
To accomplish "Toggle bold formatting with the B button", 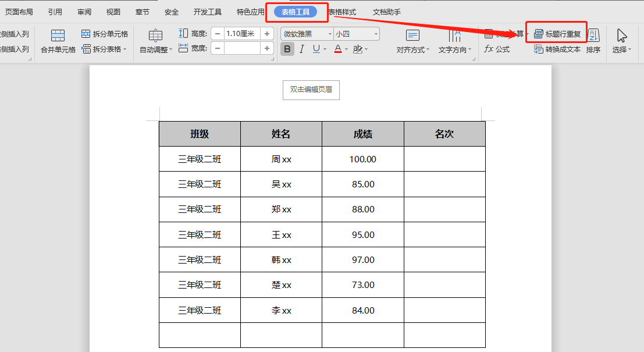I will tap(287, 49).
